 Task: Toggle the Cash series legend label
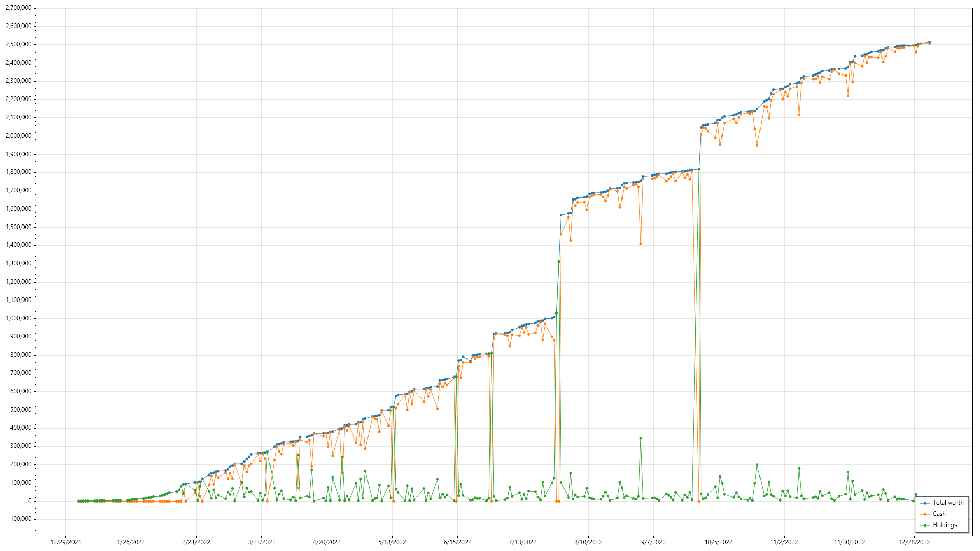point(939,514)
